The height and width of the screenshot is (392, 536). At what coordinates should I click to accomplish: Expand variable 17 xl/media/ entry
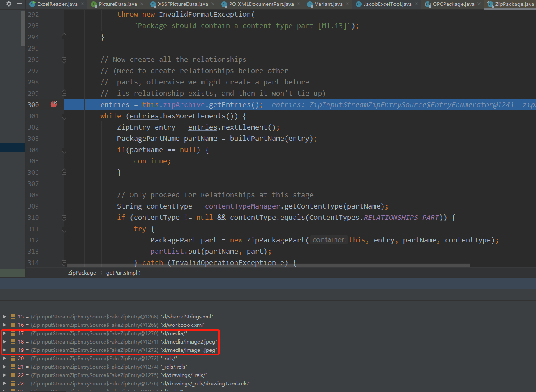[5, 333]
